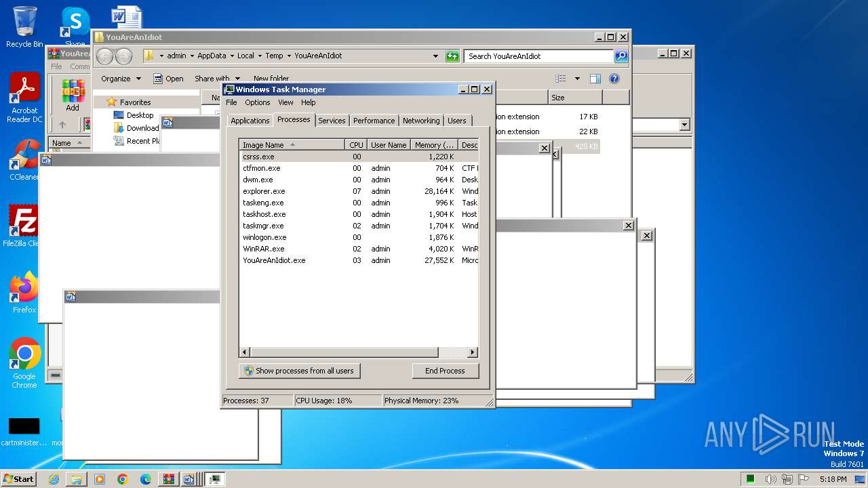868x488 pixels.
Task: Click the Search YouAreAnIdiot field
Action: (x=539, y=56)
